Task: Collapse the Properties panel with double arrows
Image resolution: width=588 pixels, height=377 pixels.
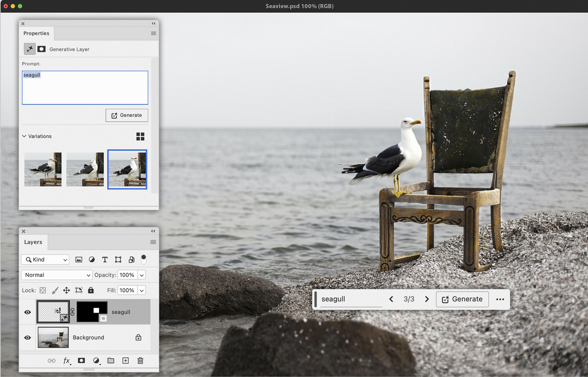Action: click(154, 23)
